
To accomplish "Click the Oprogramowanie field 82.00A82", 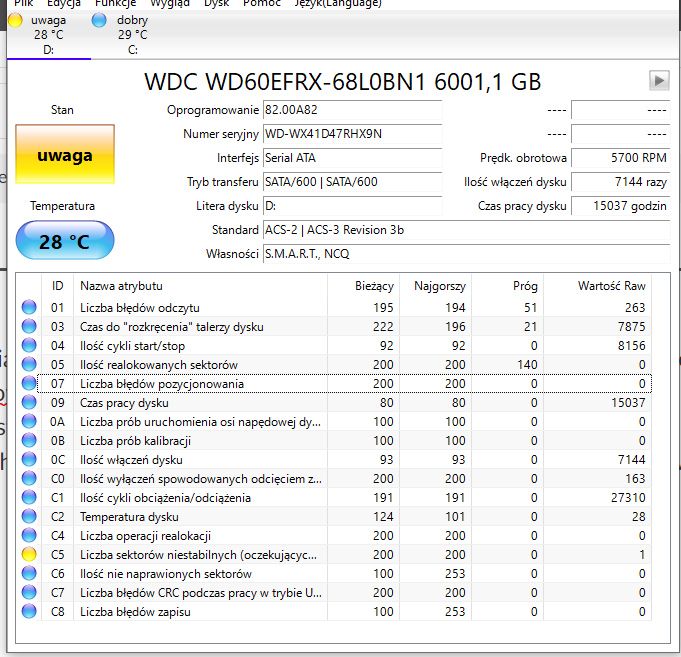I will (x=352, y=110).
